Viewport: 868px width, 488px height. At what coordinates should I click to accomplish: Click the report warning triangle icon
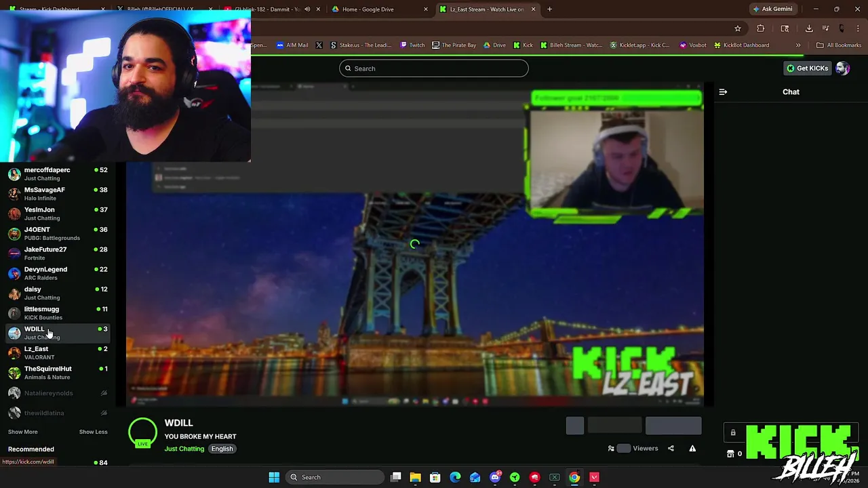pyautogui.click(x=692, y=448)
